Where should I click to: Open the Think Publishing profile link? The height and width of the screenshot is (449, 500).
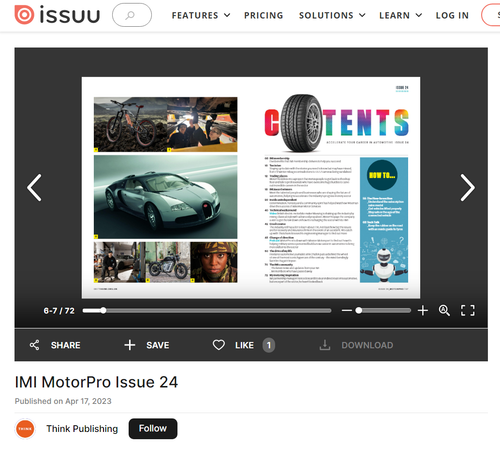click(82, 429)
